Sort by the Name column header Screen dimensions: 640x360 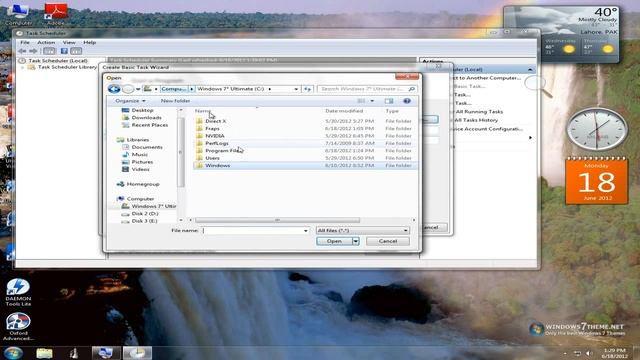[x=203, y=111]
